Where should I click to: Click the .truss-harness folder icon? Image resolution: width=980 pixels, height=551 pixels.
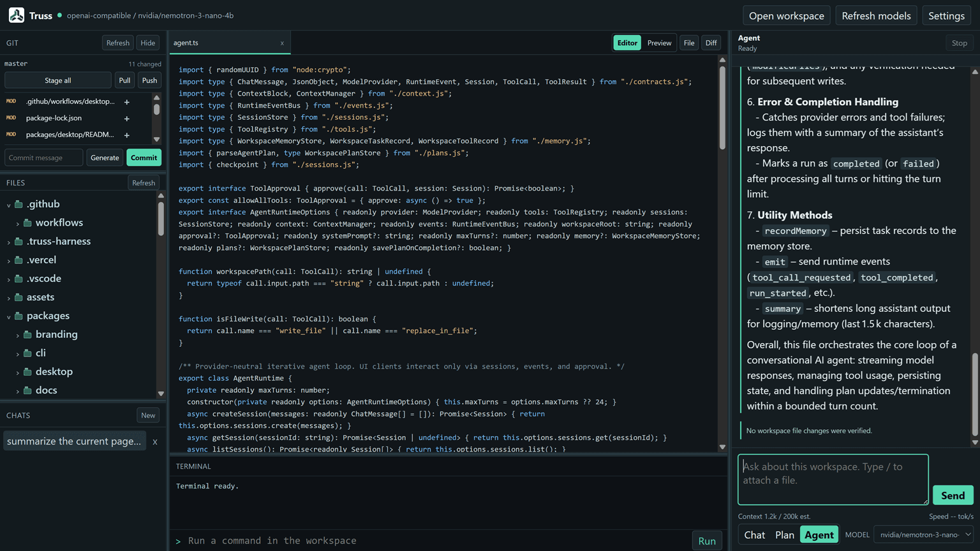click(x=19, y=241)
